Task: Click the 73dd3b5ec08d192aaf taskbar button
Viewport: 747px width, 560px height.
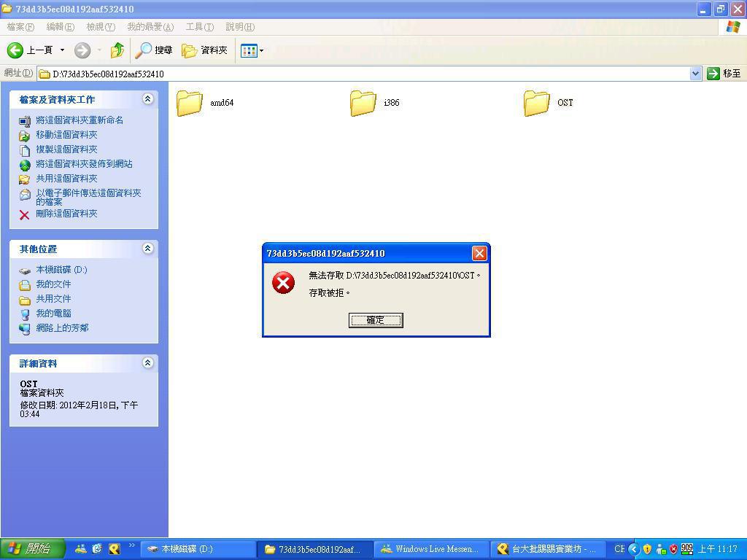Action: (315, 549)
